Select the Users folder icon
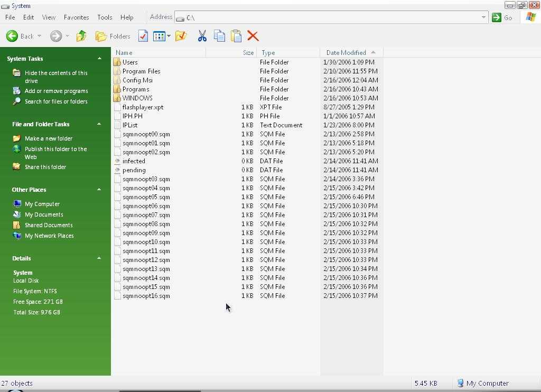The width and height of the screenshot is (541, 392). click(x=117, y=62)
